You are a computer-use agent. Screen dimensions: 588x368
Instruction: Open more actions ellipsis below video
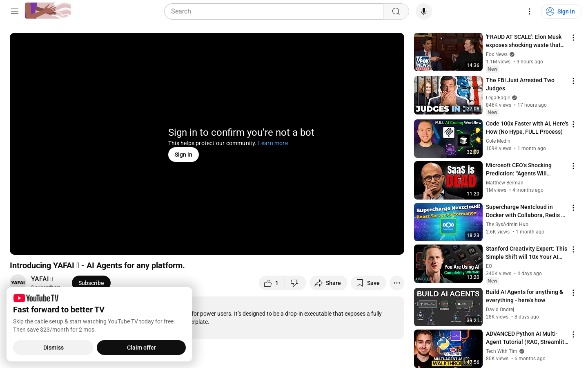tap(397, 283)
